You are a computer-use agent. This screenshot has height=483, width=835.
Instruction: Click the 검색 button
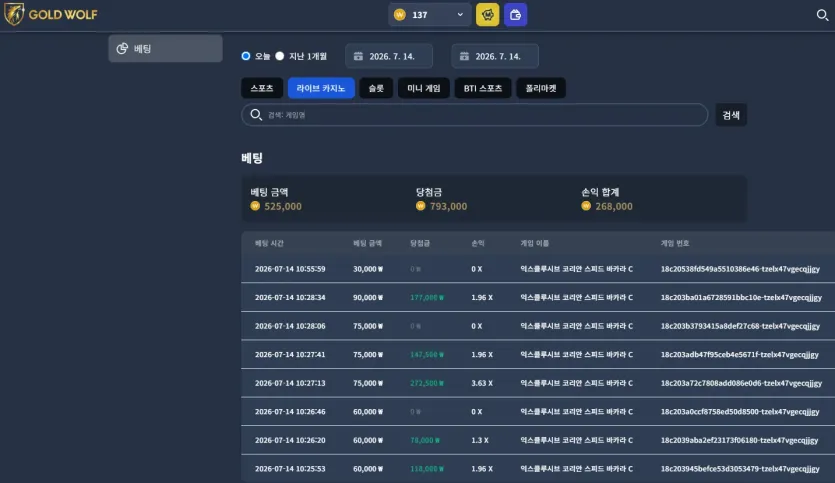tap(731, 115)
